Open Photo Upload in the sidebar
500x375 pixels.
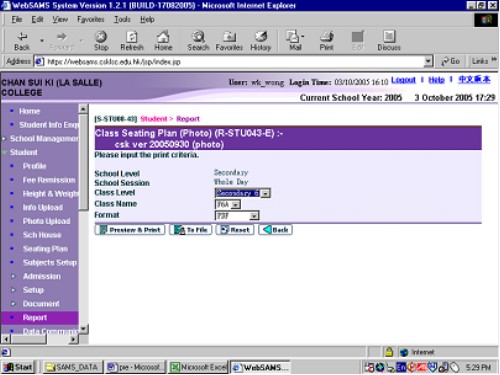46,221
